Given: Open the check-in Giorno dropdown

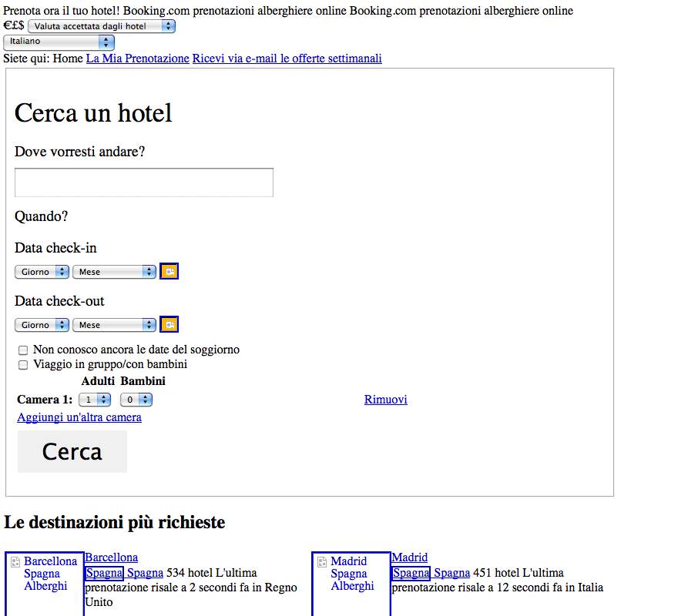Looking at the screenshot, I should click(42, 272).
